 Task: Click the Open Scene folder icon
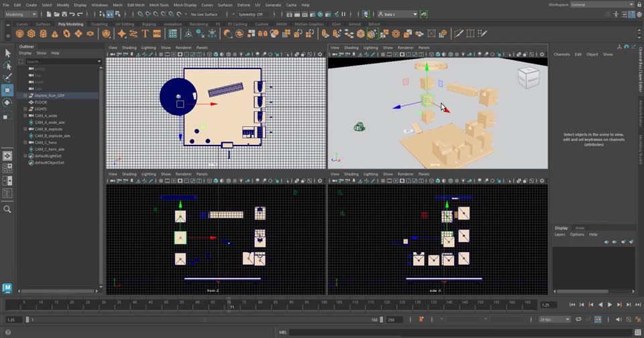(56, 14)
